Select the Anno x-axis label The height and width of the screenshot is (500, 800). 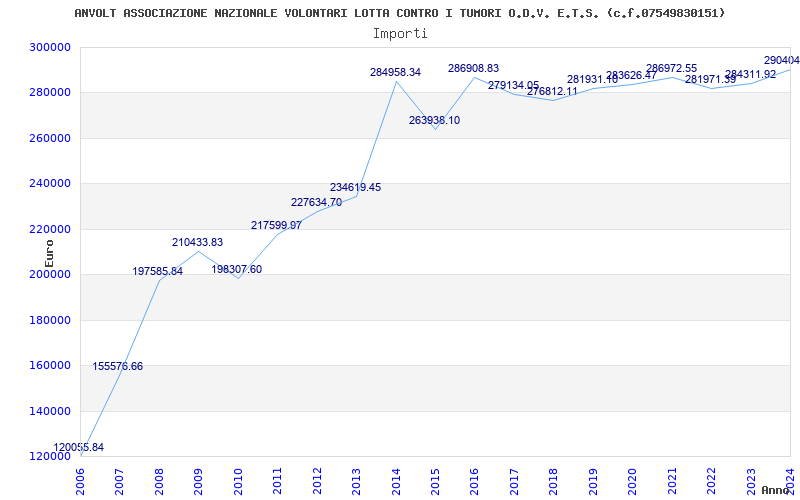776,490
